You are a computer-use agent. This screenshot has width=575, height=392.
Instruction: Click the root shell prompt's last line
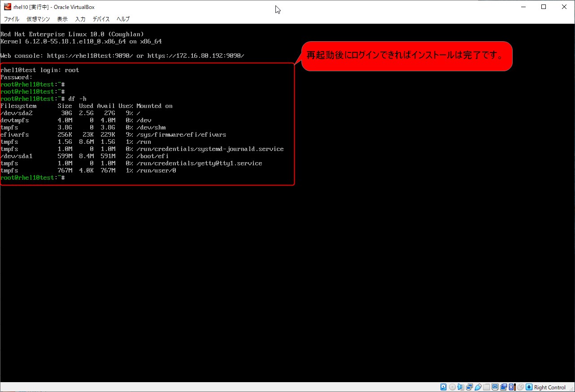(33, 178)
